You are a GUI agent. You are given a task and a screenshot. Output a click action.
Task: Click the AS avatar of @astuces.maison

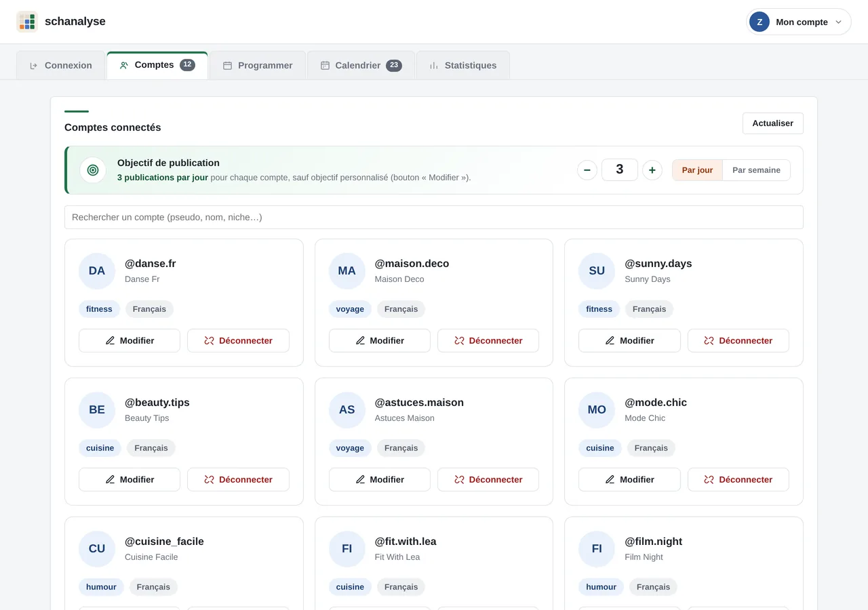(x=347, y=410)
